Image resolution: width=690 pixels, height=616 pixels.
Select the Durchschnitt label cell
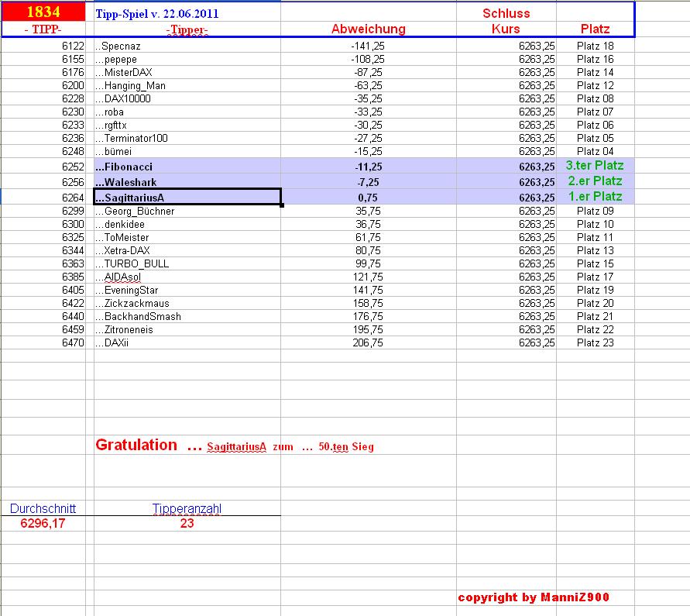point(43,509)
